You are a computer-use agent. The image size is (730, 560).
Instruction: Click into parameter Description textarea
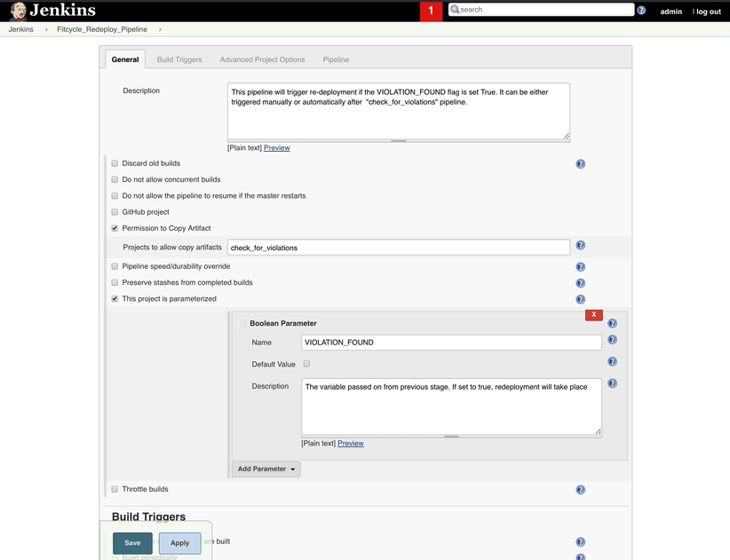pos(452,406)
